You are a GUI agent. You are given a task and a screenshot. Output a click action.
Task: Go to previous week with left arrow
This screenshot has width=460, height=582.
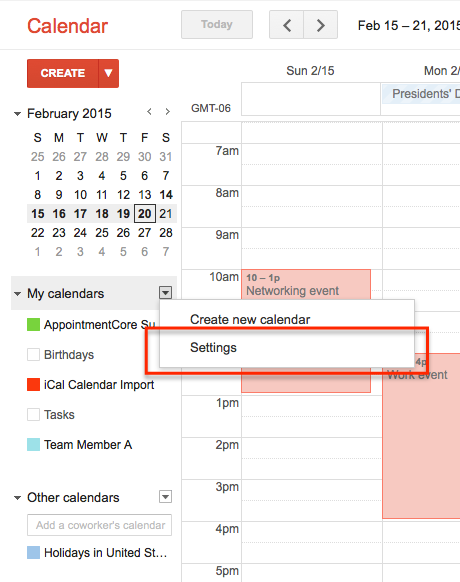pos(286,25)
